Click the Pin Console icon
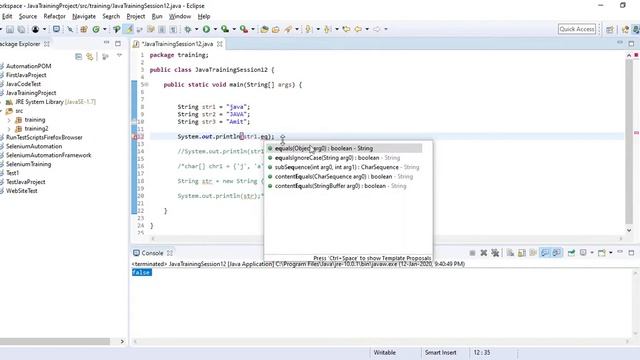640x360 pixels. pyautogui.click(x=571, y=253)
